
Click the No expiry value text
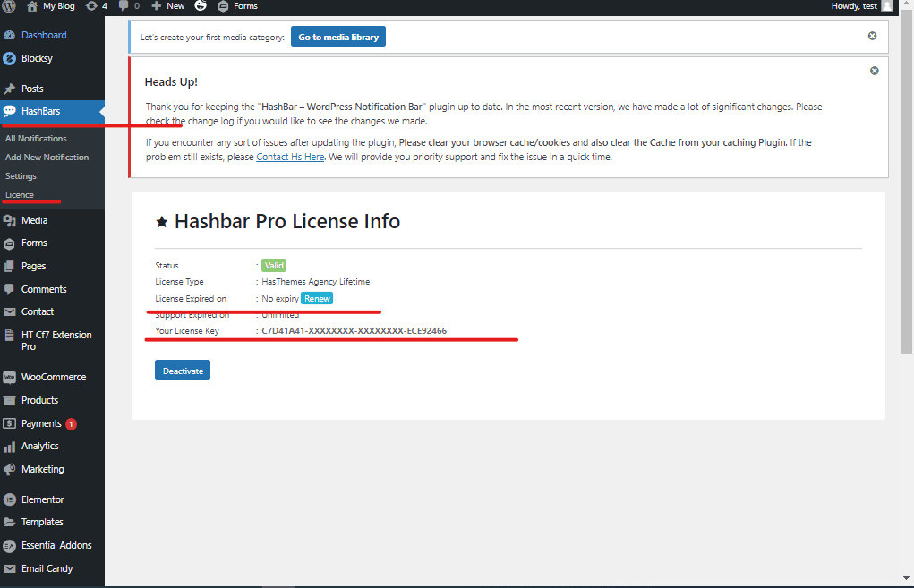280,299
